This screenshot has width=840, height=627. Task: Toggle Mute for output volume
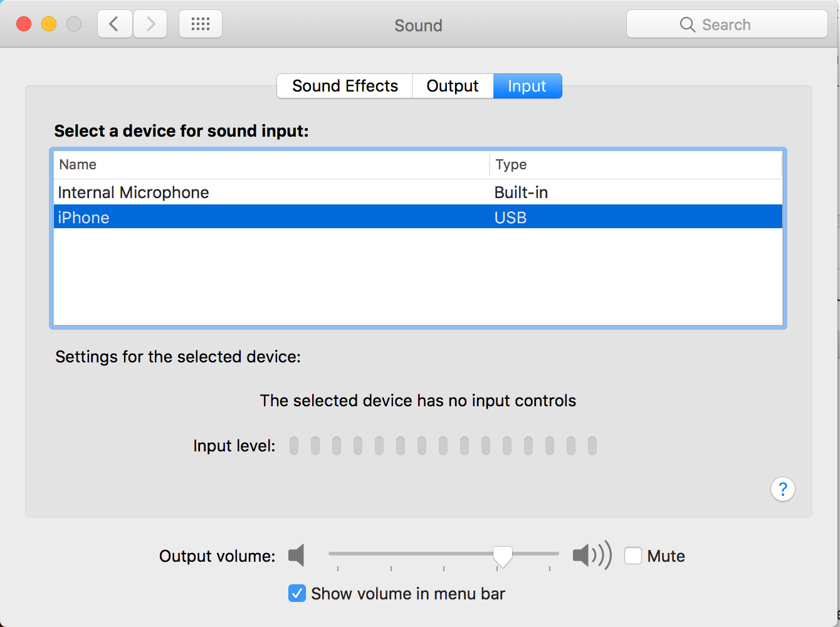point(633,556)
